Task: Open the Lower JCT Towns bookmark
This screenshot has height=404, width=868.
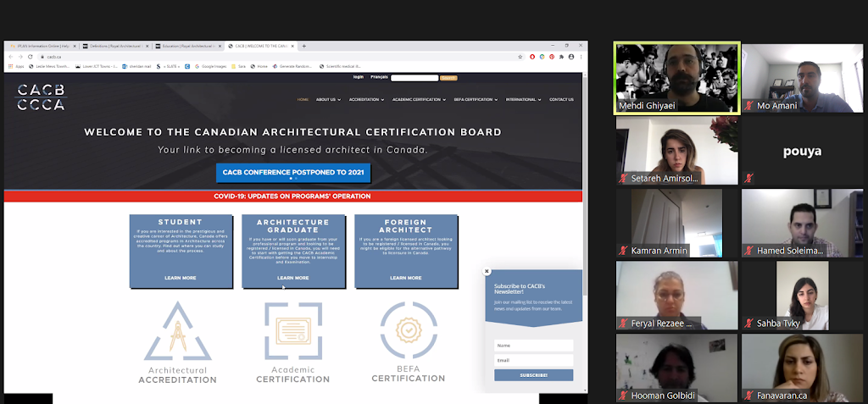Action: point(97,66)
